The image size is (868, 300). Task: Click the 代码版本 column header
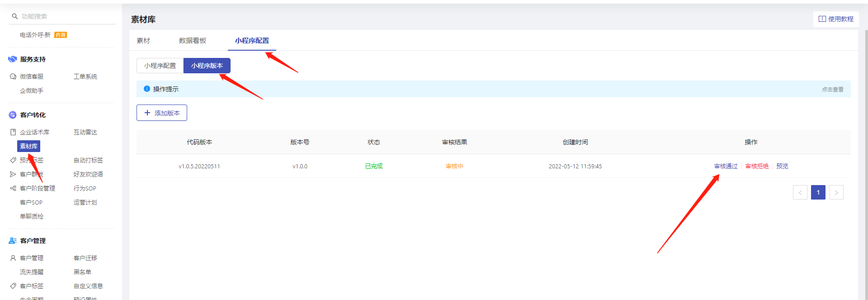tap(199, 142)
